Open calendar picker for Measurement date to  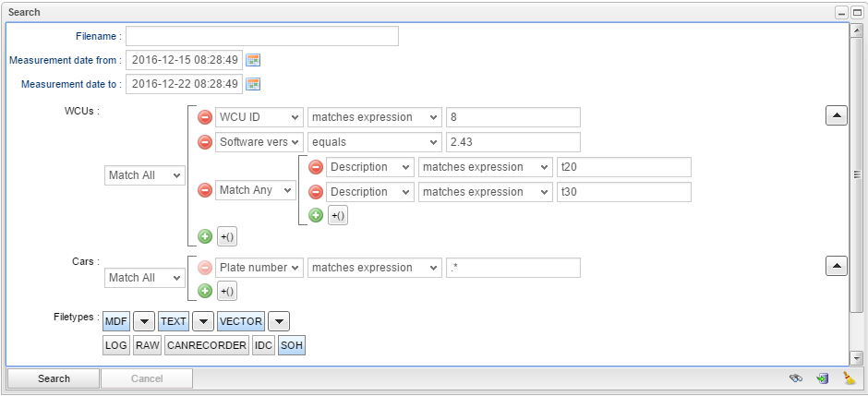(253, 84)
